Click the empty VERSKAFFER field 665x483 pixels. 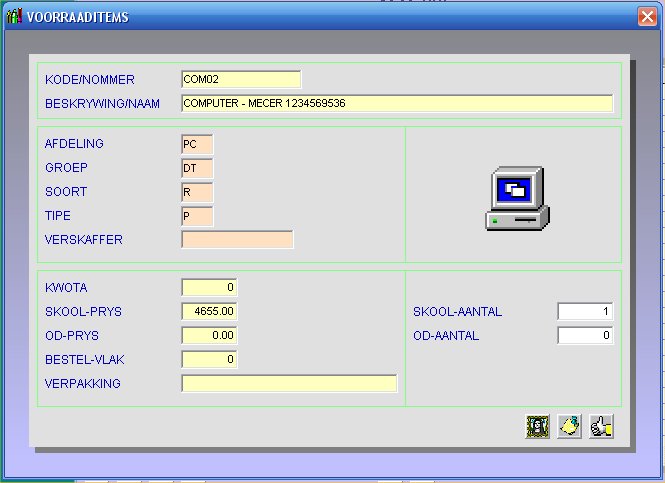click(237, 240)
